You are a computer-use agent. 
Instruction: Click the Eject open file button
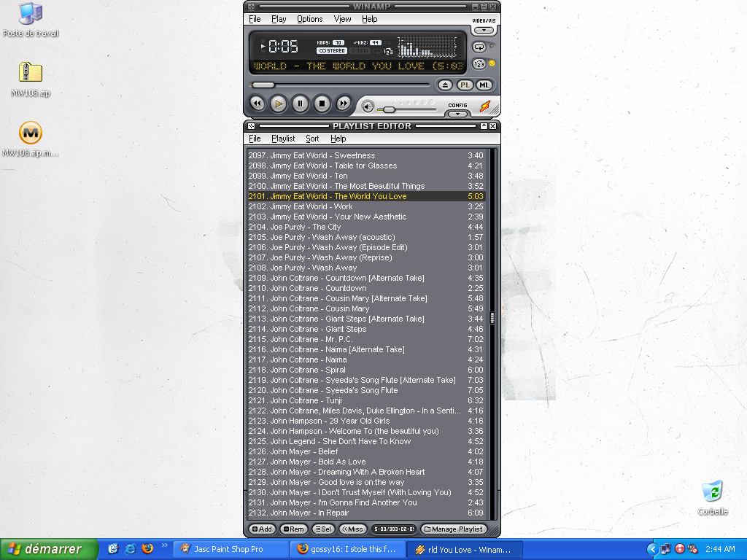tap(446, 85)
